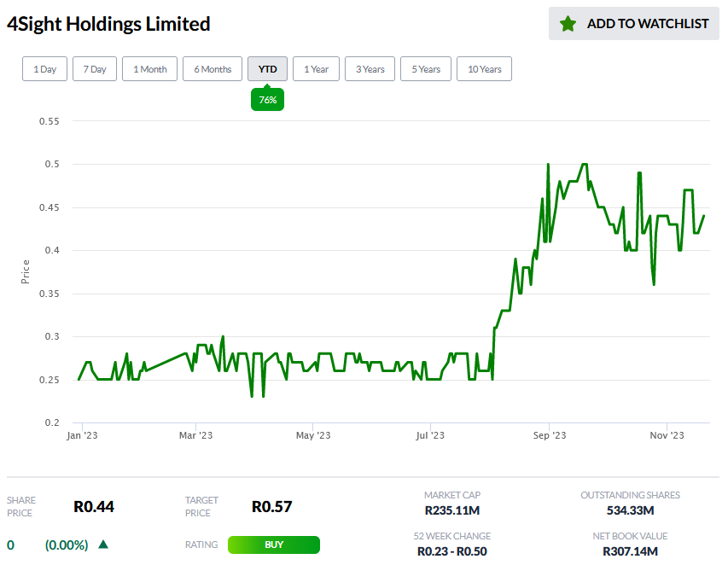Switch chart to 6 Months

(213, 69)
